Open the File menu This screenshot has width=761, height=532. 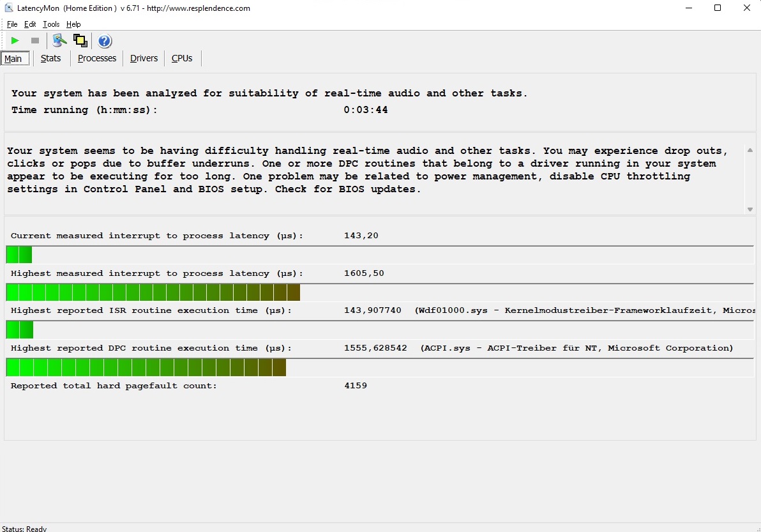tap(12, 24)
